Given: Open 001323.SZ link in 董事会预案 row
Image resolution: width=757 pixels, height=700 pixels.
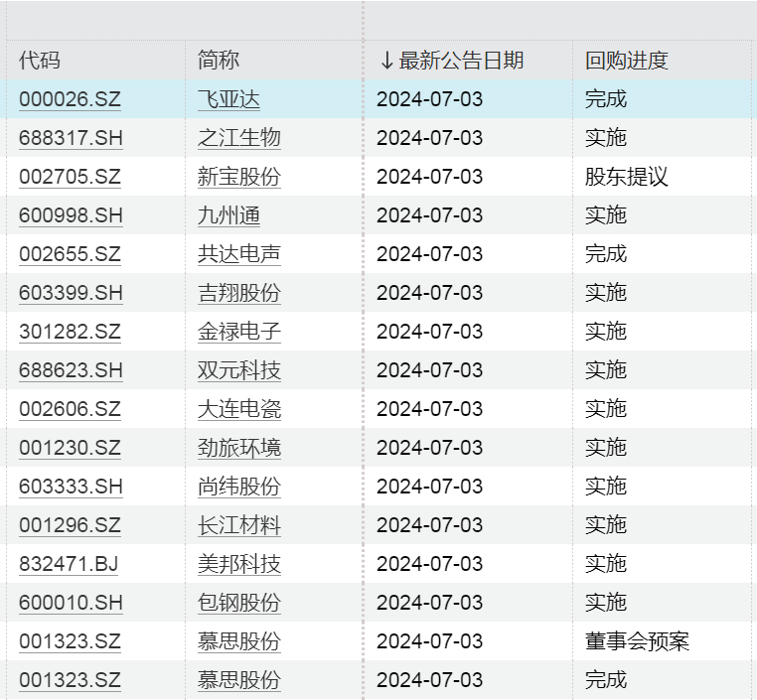Looking at the screenshot, I should 70,641.
